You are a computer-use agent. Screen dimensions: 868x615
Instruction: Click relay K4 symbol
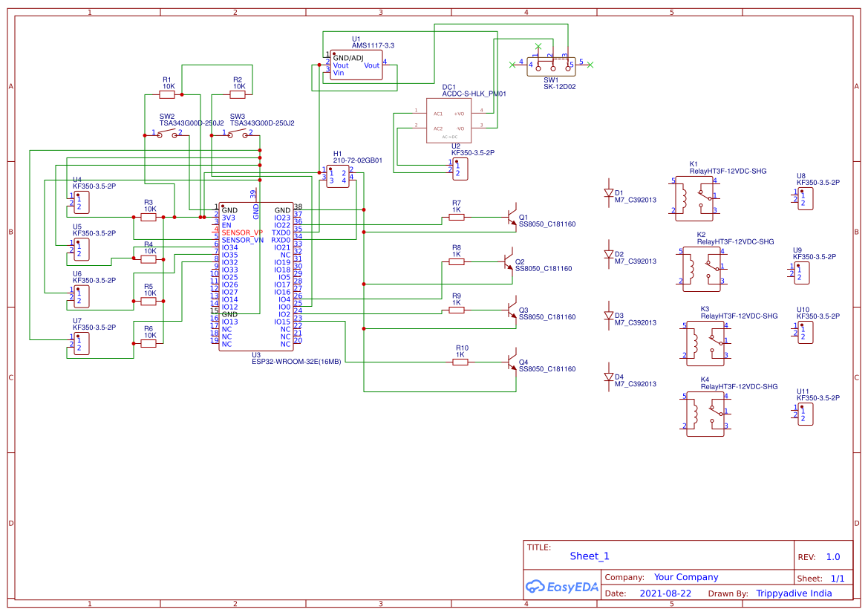coord(705,414)
